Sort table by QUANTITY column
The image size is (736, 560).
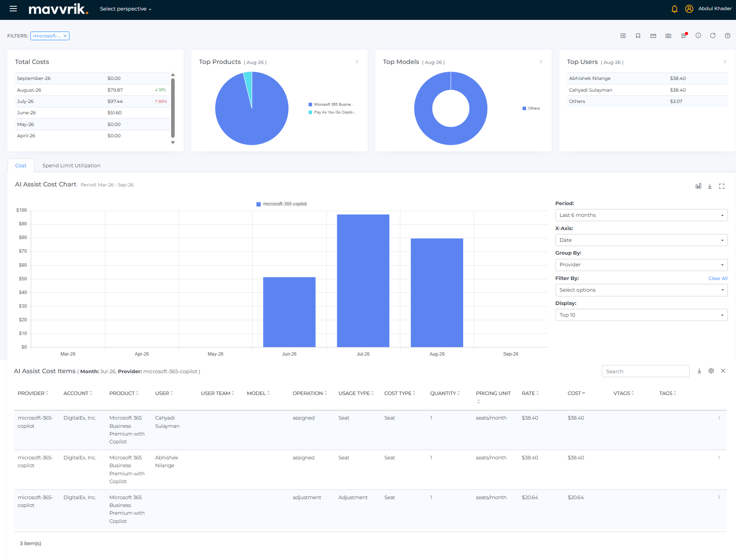[x=445, y=393]
